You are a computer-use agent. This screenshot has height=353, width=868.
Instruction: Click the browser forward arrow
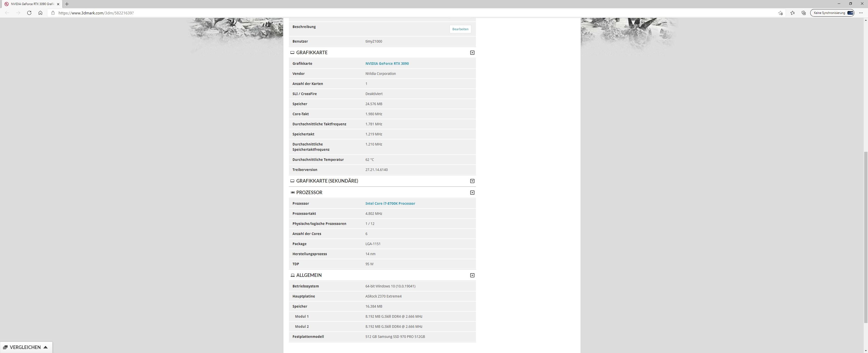coord(18,13)
